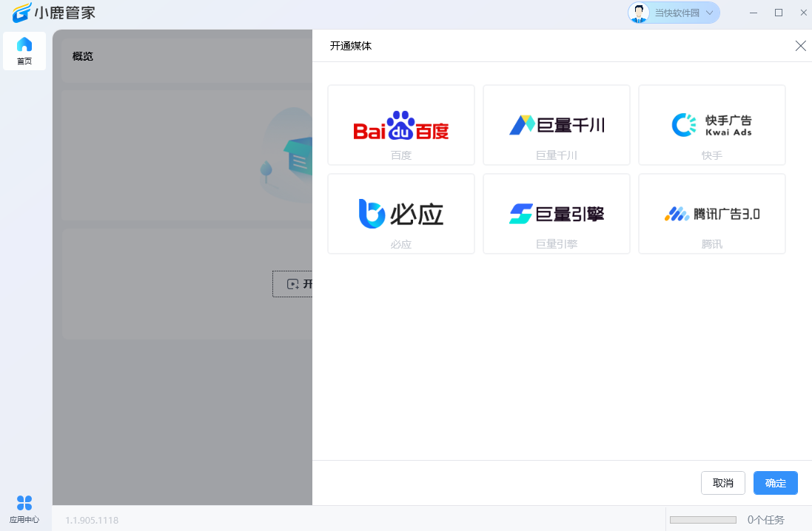
Task: Click the task progress bar
Action: 702,520
